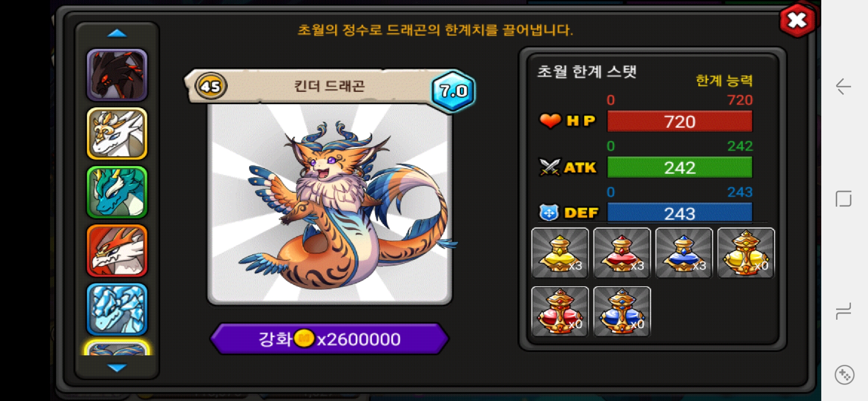Screen dimensions: 868x401
Task: Click the blue DEF 243 bar
Action: (x=680, y=213)
